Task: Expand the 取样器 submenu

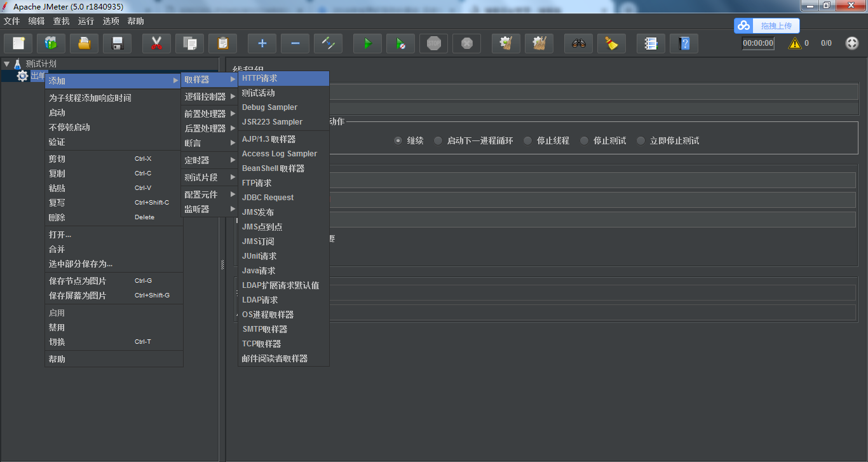Action: (210, 79)
